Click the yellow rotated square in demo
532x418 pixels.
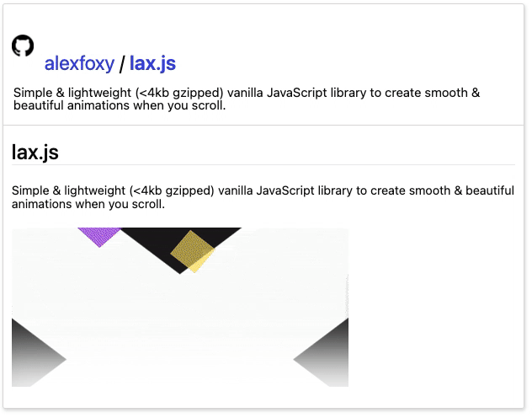pyautogui.click(x=193, y=251)
